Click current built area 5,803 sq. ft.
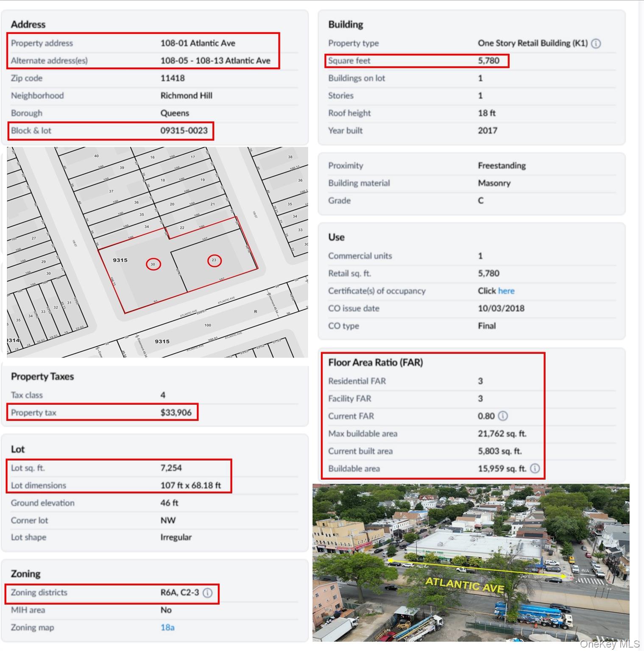 tap(500, 451)
